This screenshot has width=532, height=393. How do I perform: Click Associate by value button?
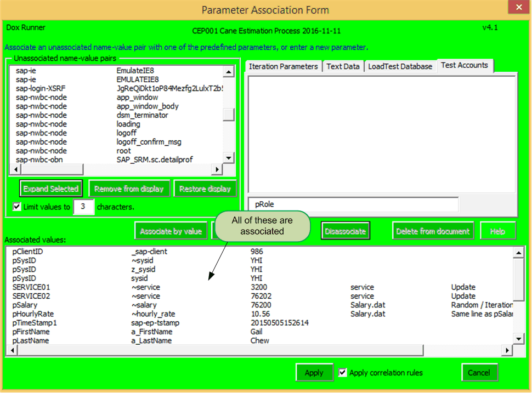pyautogui.click(x=171, y=231)
